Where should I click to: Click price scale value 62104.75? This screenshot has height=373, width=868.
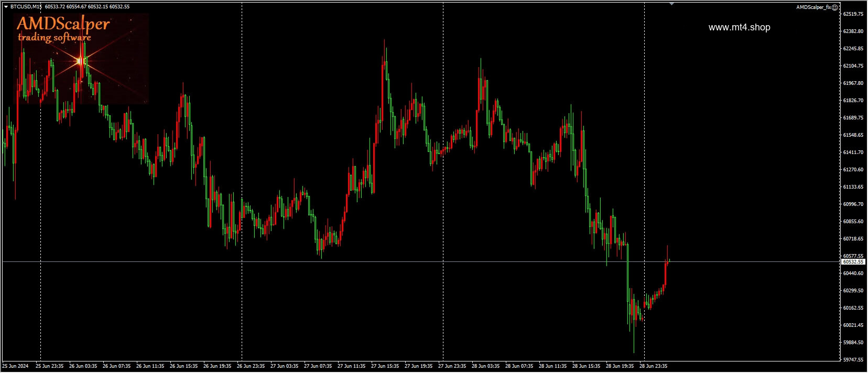[853, 66]
